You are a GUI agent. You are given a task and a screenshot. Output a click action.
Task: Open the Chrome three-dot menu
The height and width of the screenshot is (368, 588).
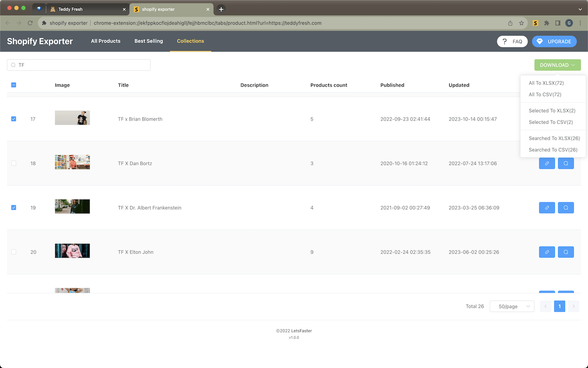(581, 23)
